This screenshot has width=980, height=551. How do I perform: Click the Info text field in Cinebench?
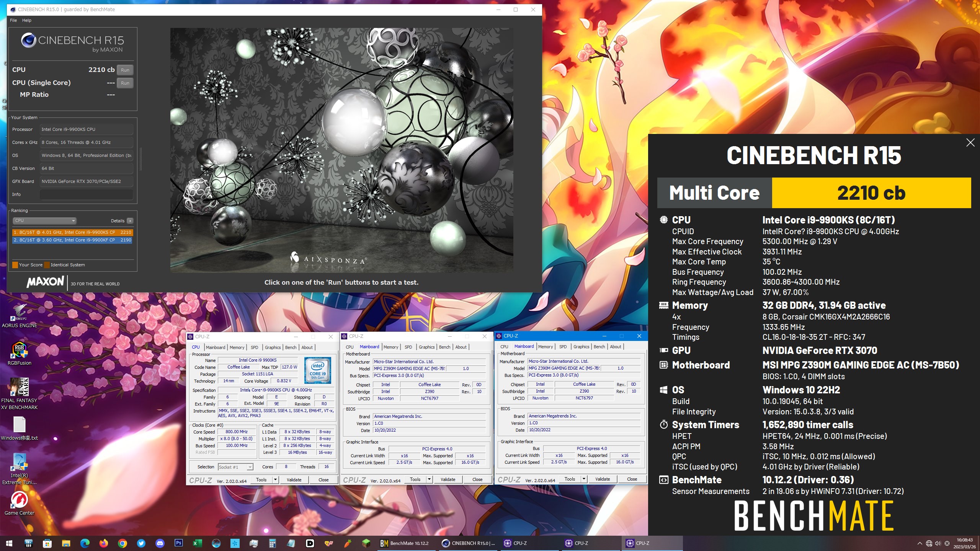pos(87,194)
